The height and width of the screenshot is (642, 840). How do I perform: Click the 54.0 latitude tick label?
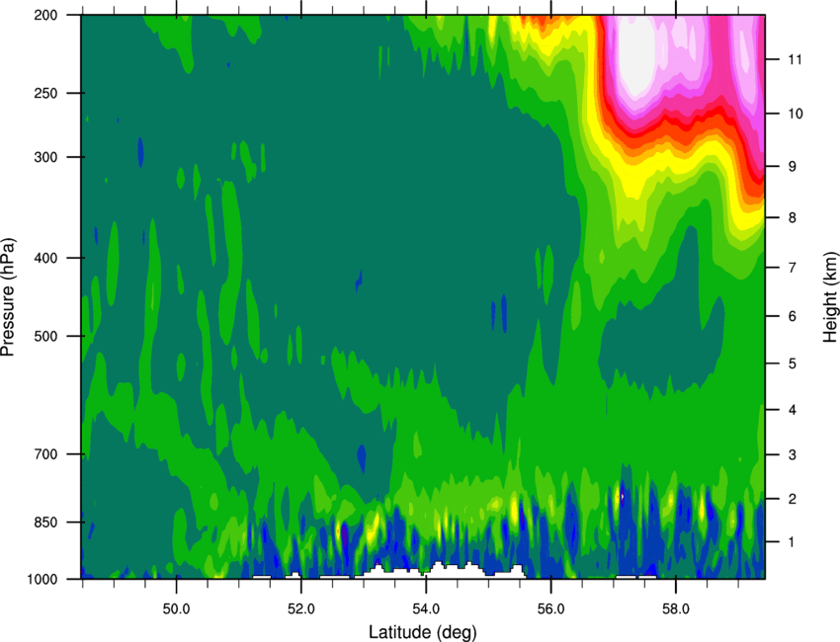tap(426, 609)
